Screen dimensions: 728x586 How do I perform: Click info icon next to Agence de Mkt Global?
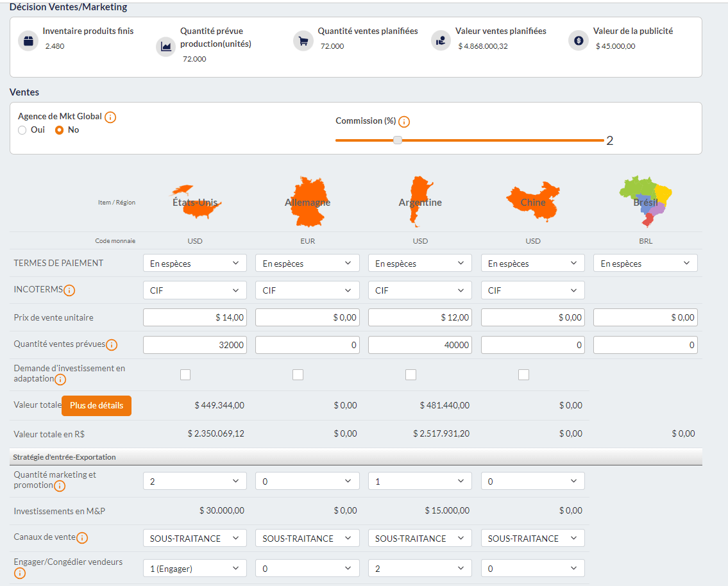[x=110, y=117]
